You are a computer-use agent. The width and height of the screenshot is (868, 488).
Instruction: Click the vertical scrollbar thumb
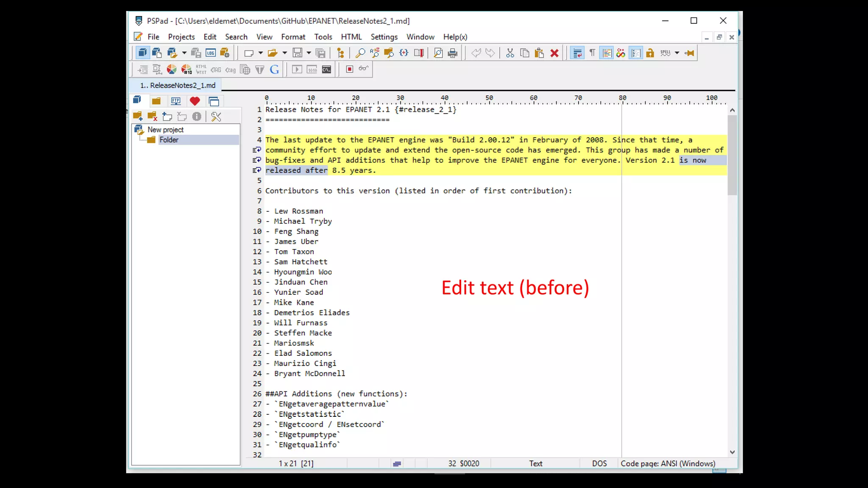732,155
